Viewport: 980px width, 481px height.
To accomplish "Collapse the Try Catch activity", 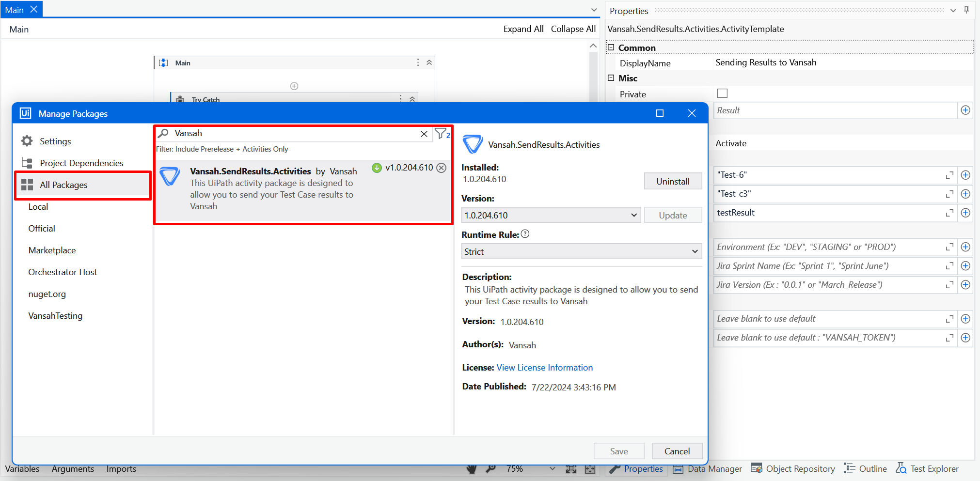I will coord(412,98).
